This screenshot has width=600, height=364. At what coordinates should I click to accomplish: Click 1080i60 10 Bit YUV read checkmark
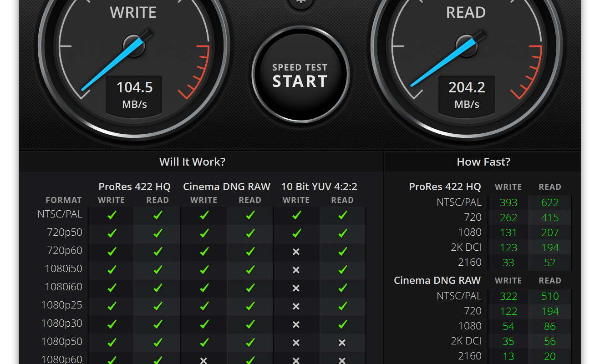342,288
